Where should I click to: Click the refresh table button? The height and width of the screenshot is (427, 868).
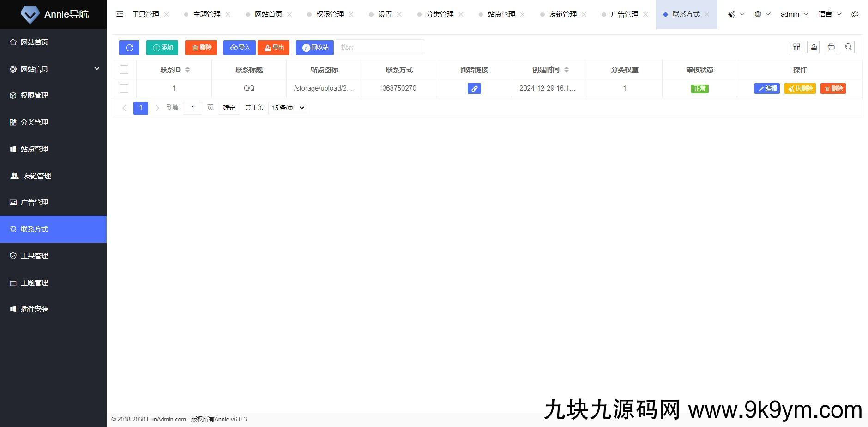129,48
